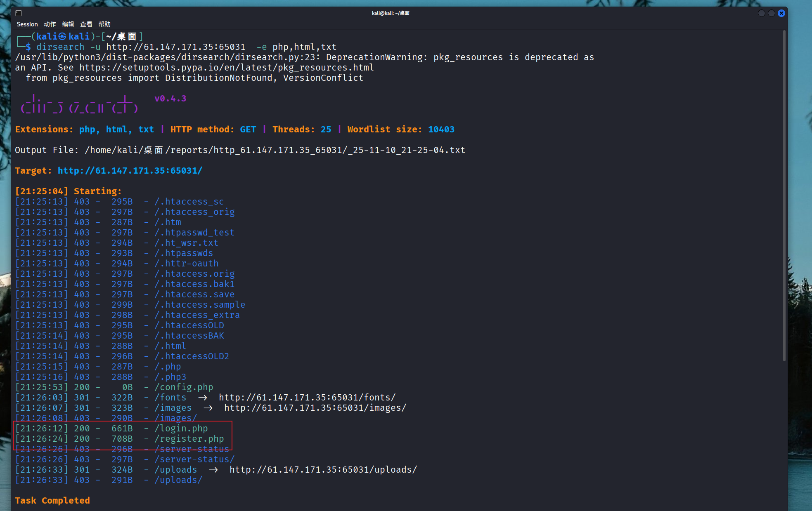
Task: Click the terminal's vertical scrollbar handle
Action: point(784,196)
